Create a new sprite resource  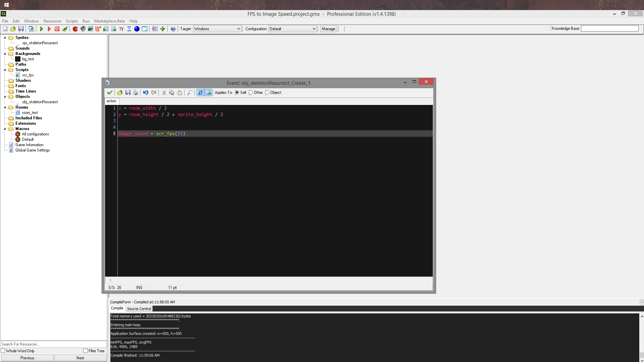click(75, 29)
